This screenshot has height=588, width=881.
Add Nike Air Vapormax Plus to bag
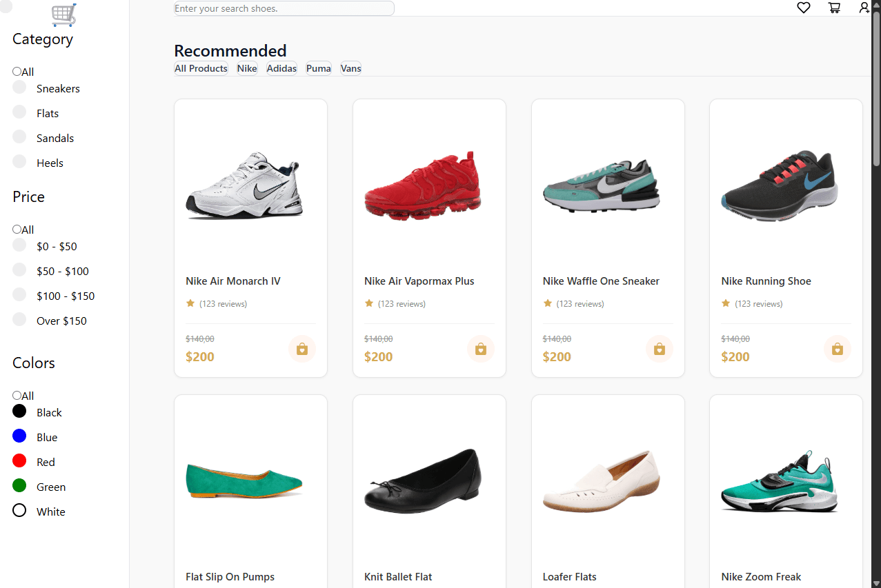(481, 349)
